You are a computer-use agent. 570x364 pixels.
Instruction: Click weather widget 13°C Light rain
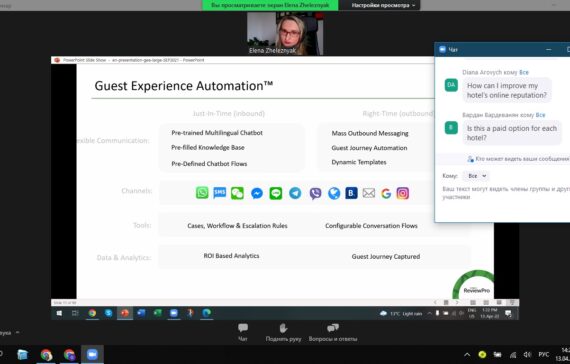(401, 313)
